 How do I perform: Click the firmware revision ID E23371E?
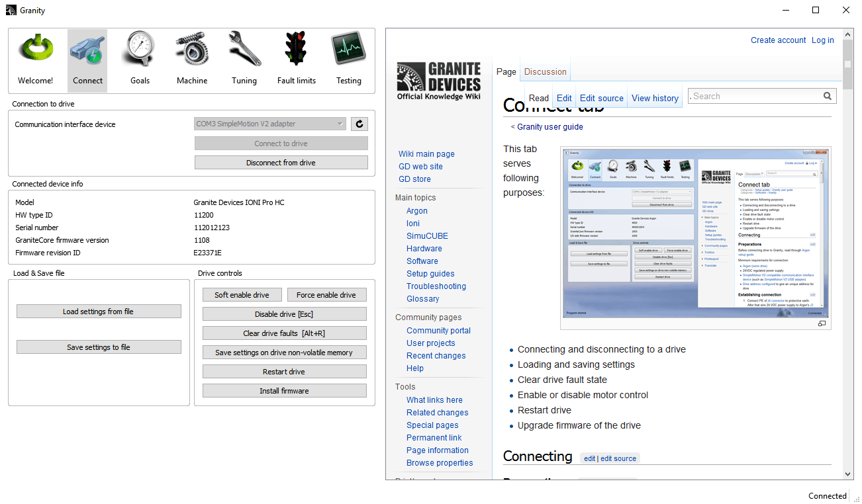coord(208,253)
